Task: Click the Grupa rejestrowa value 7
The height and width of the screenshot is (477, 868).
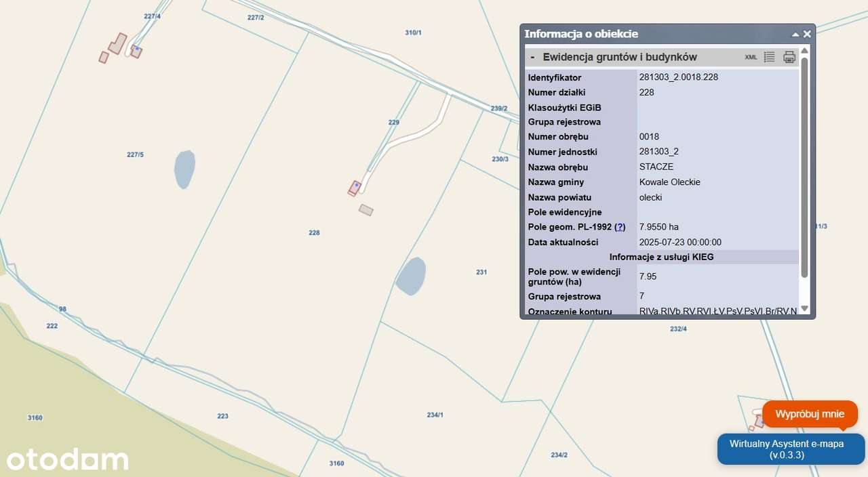Action: [x=642, y=296]
